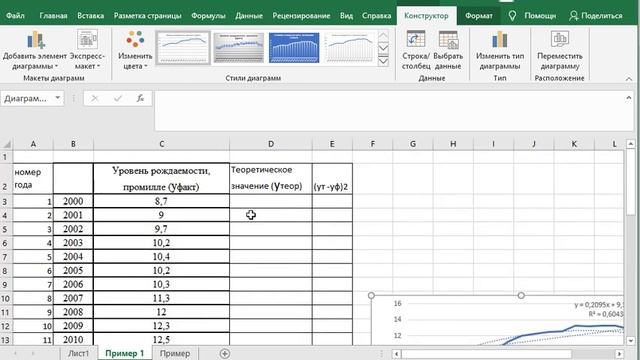
Task: Click the '(yт -yф)2' header cell
Action: (332, 178)
